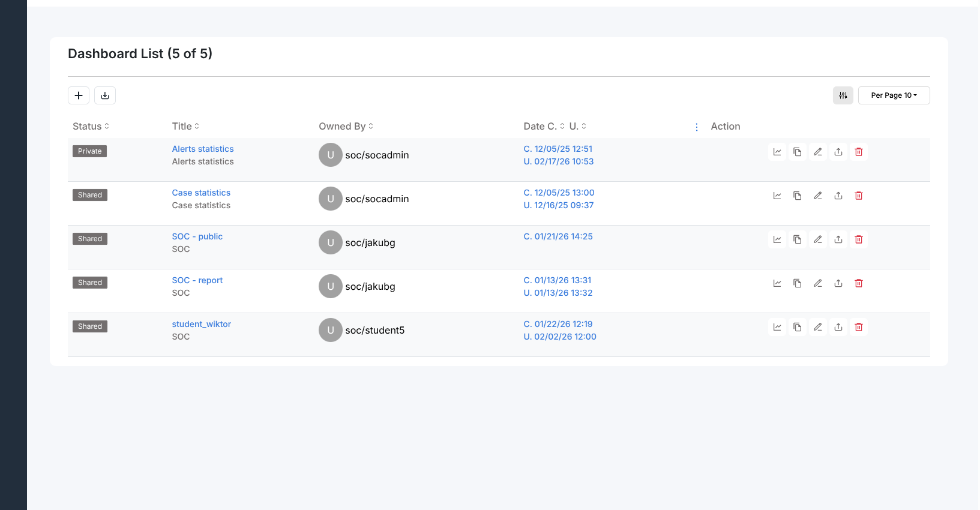Edit the SOC - public dashboard
This screenshot has width=980, height=510.
click(x=818, y=239)
